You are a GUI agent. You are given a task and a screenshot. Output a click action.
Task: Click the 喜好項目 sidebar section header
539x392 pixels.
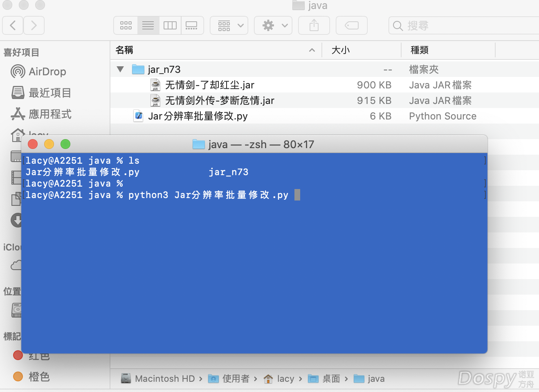point(21,52)
